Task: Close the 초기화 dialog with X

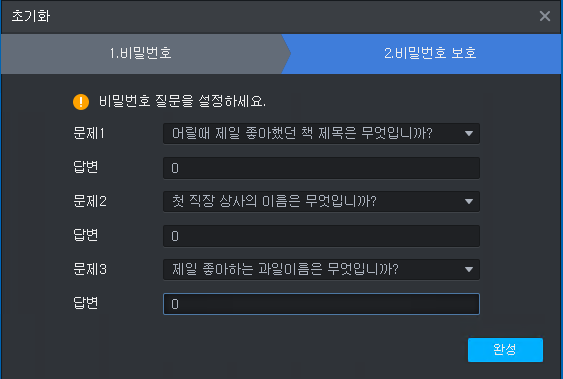Action: 545,16
